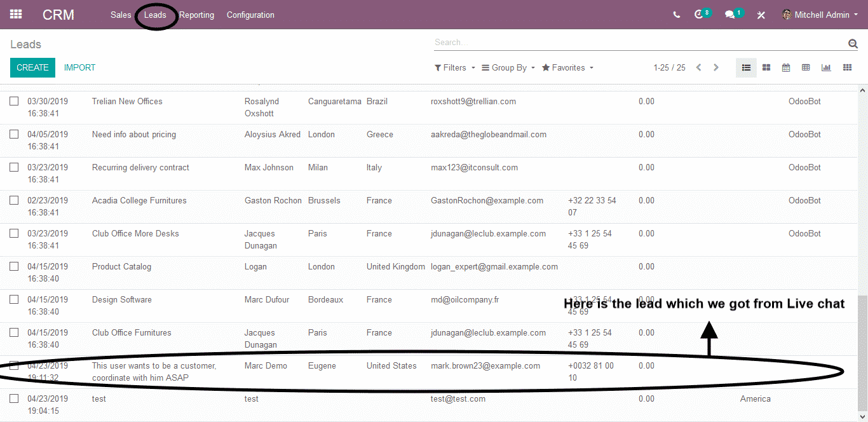Switch to pivot table view
This screenshot has height=422, width=868.
(806, 67)
